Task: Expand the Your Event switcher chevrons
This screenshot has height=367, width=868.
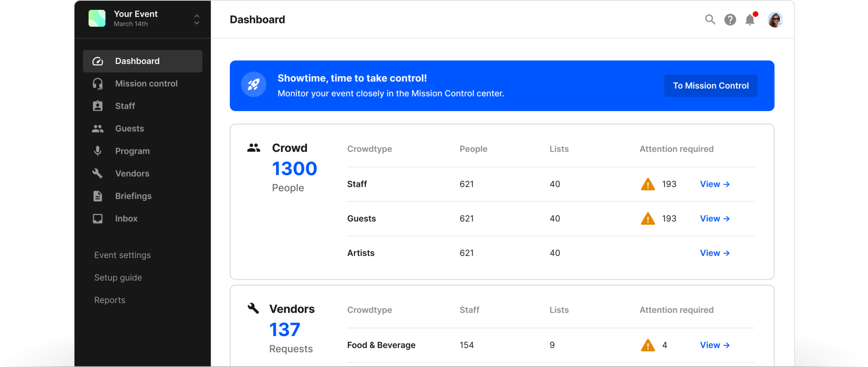Action: pos(197,19)
